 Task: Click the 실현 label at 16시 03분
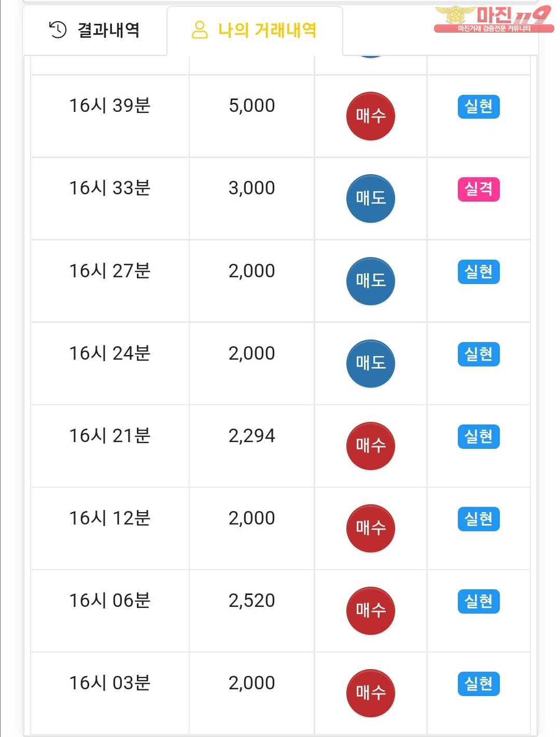point(478,684)
